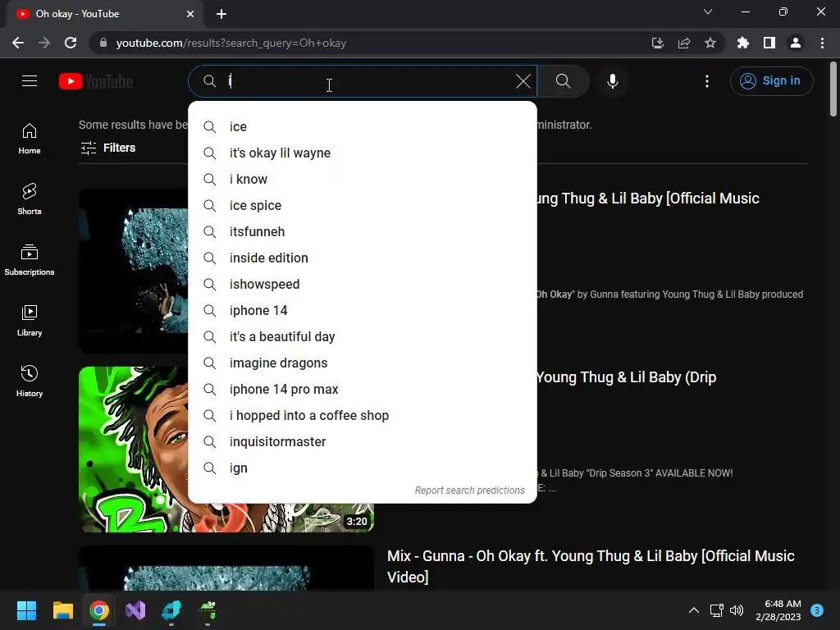
Task: Open Subscriptions in the sidebar
Action: [x=30, y=260]
